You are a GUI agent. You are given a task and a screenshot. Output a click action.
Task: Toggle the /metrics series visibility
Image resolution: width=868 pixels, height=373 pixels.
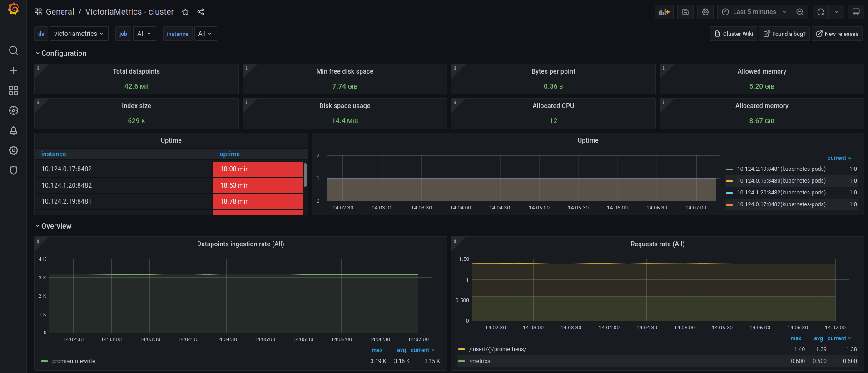click(479, 361)
